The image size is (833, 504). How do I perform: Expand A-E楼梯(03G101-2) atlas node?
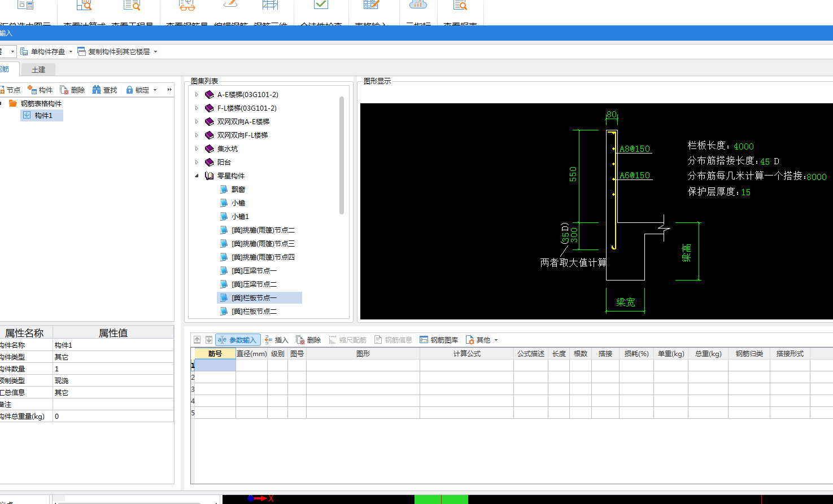(197, 94)
